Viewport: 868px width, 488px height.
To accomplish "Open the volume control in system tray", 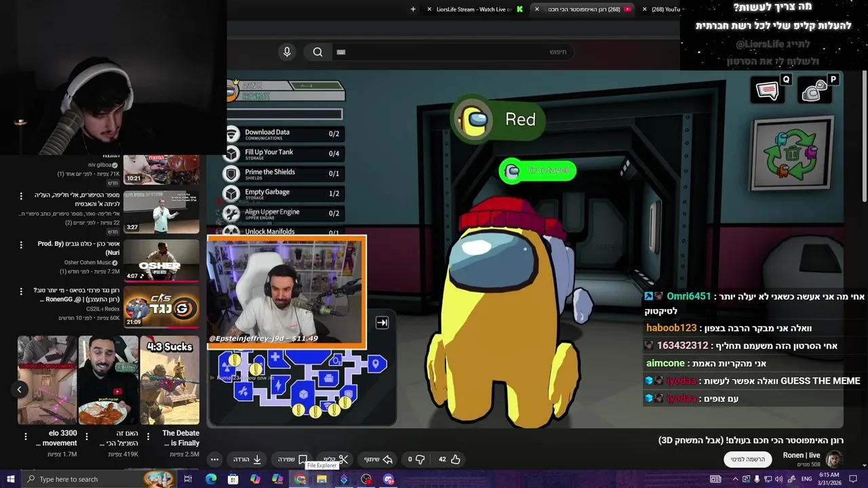I will click(x=779, y=479).
